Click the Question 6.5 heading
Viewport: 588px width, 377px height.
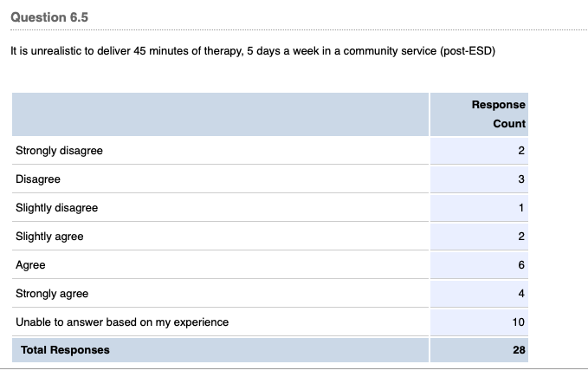[x=49, y=17]
